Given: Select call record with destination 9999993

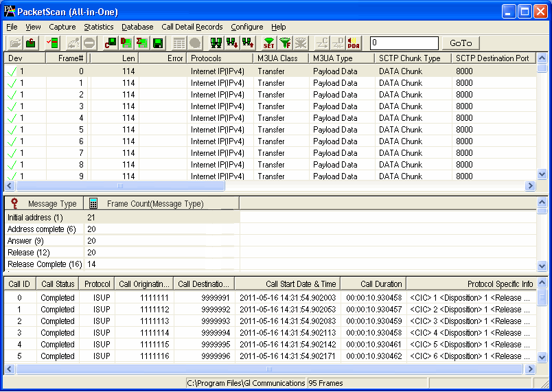Looking at the screenshot, I should (270, 321).
